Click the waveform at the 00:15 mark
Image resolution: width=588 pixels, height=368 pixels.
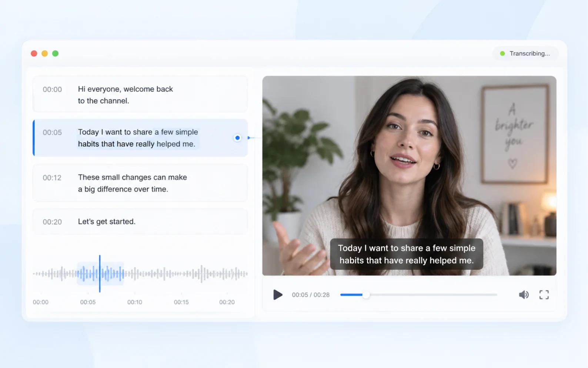click(181, 273)
